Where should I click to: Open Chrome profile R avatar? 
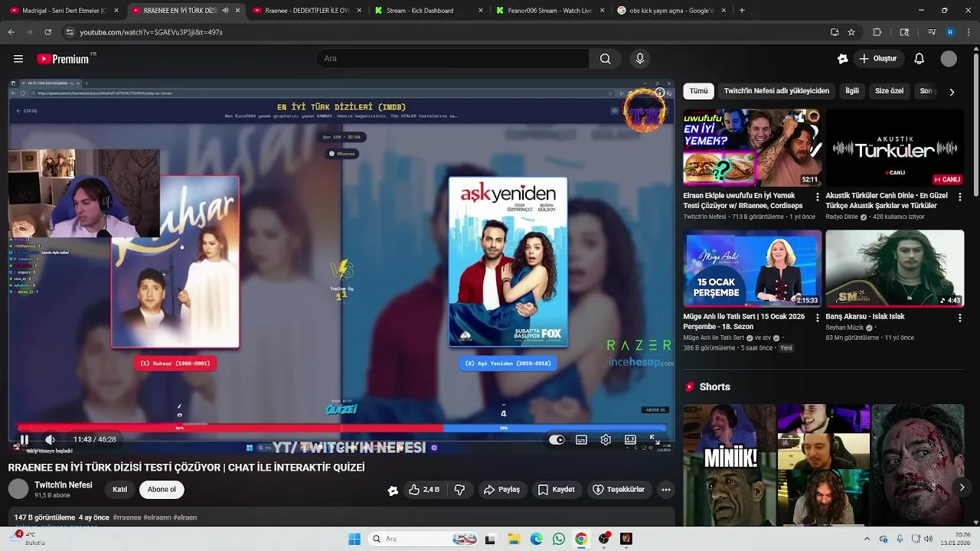pos(950,32)
